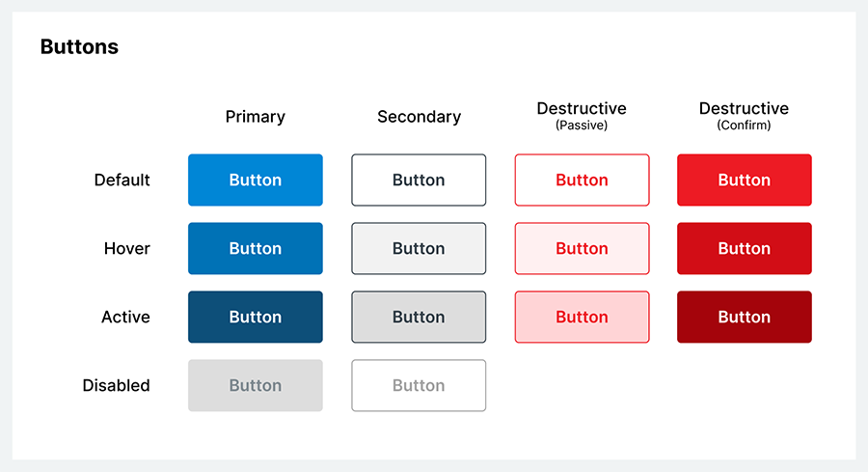
Task: Click the Destructive Passive Default button
Action: pos(582,180)
